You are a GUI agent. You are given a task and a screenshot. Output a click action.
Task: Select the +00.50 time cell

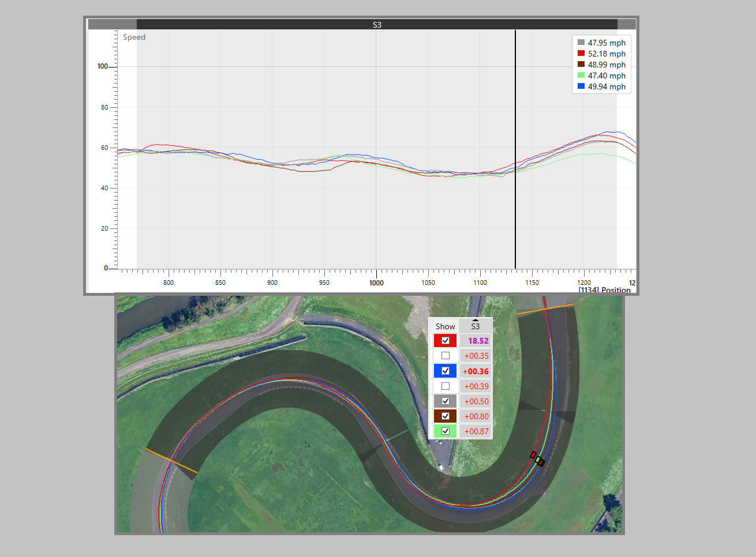click(476, 401)
